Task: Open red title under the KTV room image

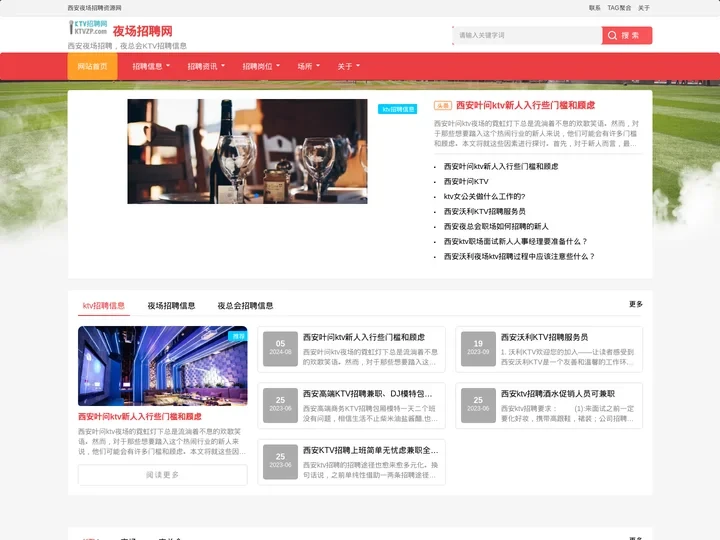Action: point(140,416)
